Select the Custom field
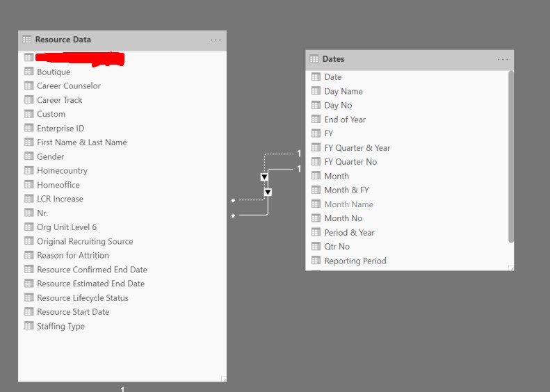550x392 pixels. pos(51,114)
